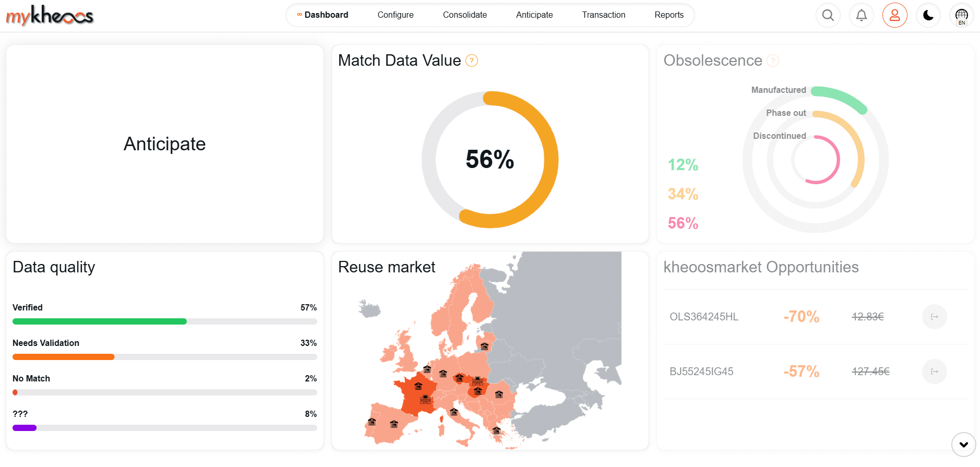This screenshot has height=467, width=980.
Task: Toggle dark mode moon icon
Action: tap(928, 15)
